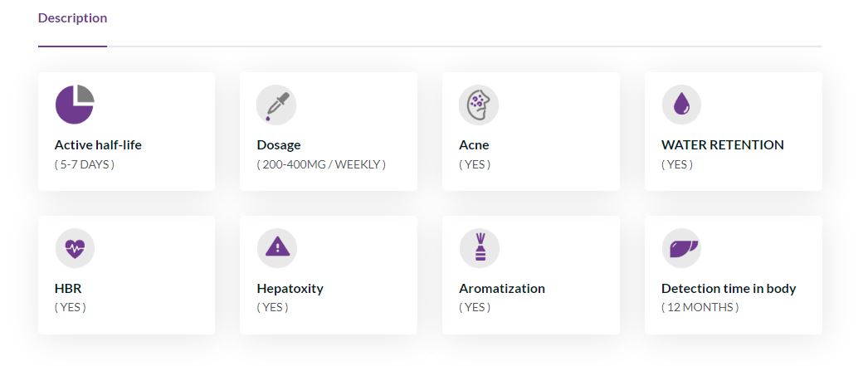Click the face Acne icon
This screenshot has width=868, height=366.
[x=479, y=105]
